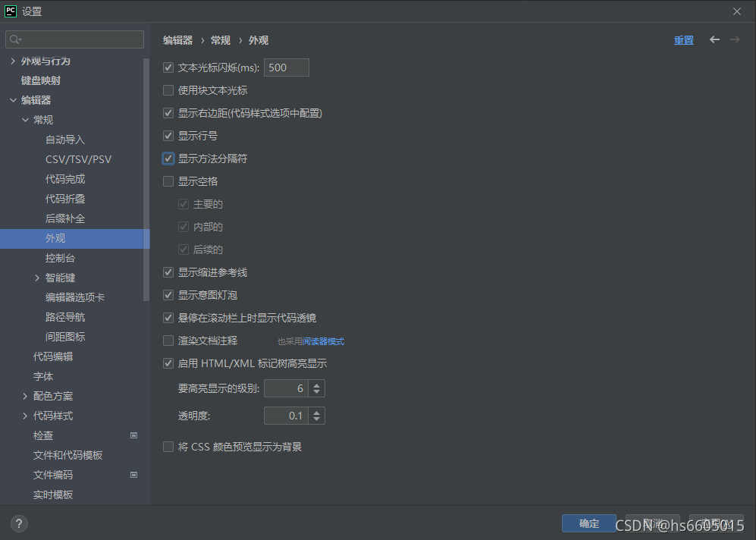Click the cursor blink 500 ms field
Viewport: 756px width, 540px height.
point(287,67)
